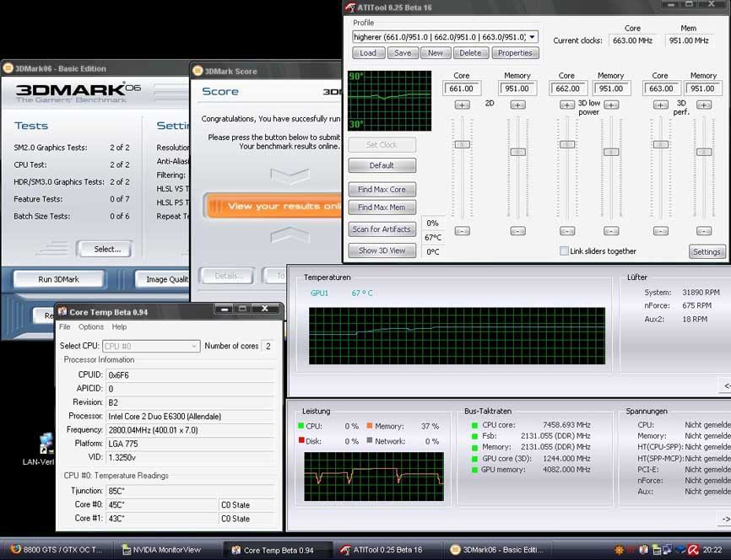The width and height of the screenshot is (731, 560).
Task: Open the ATITool Profile dropdown
Action: coord(532,36)
